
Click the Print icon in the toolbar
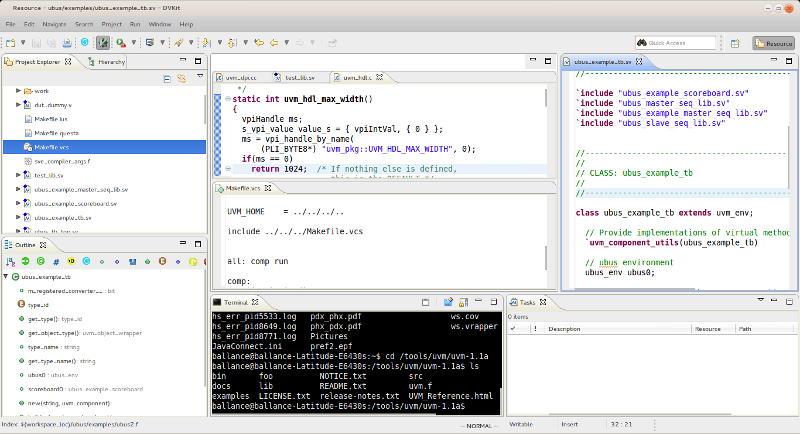[65, 43]
